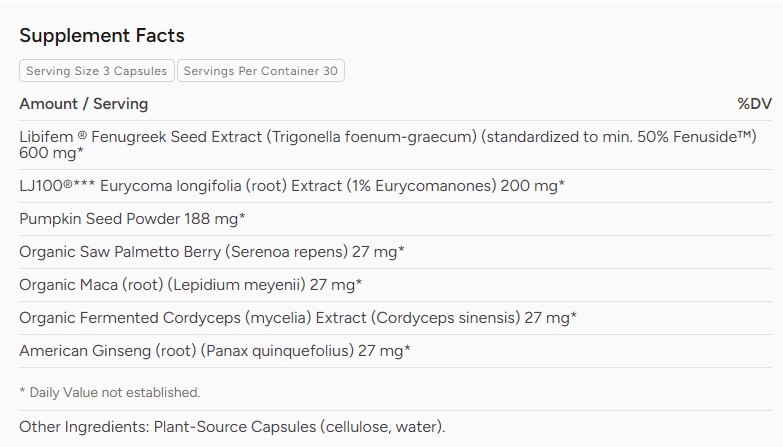783x447 pixels.
Task: Click the Daily Value not established footnote
Action: (x=110, y=393)
